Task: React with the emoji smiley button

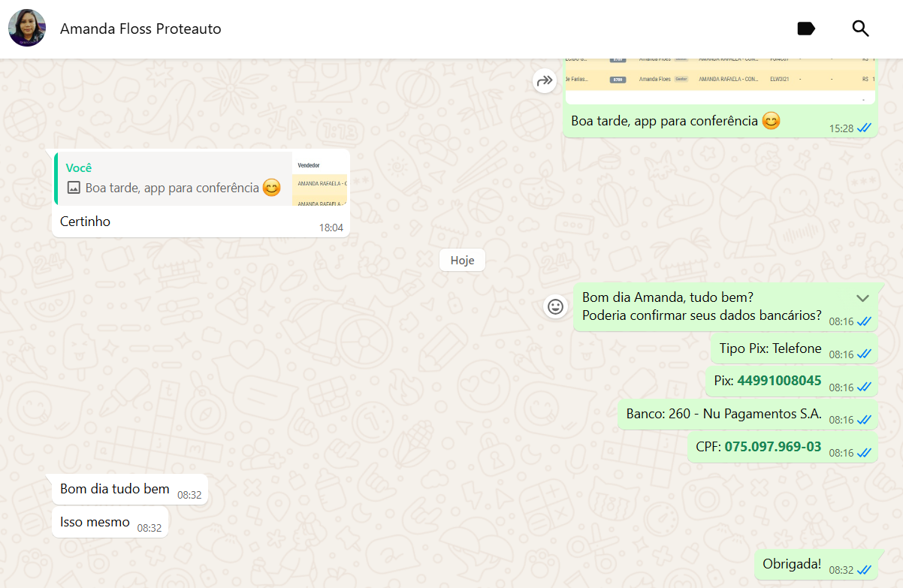Action: pos(555,306)
